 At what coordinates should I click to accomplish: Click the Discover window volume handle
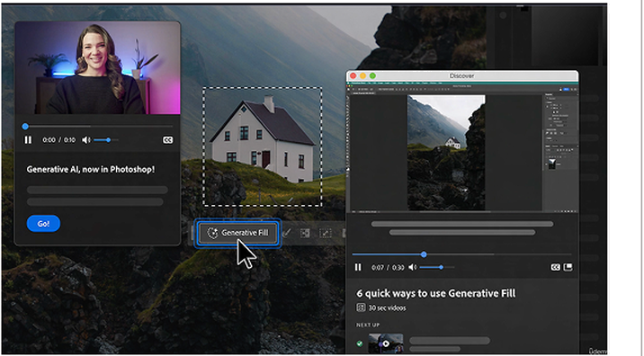(441, 267)
